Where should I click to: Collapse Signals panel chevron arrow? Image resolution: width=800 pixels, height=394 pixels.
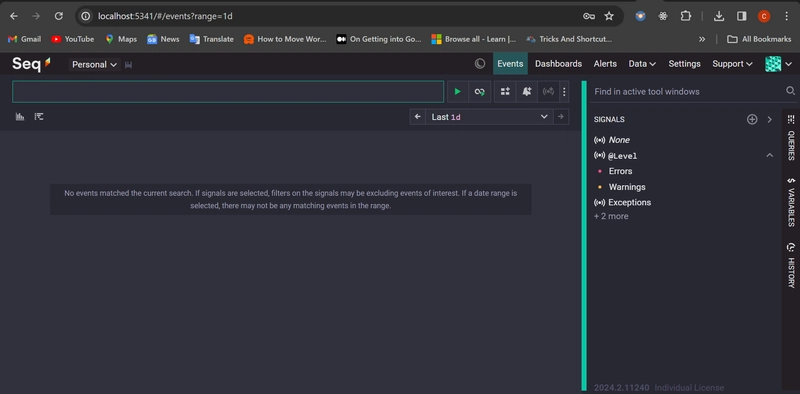[x=769, y=119]
